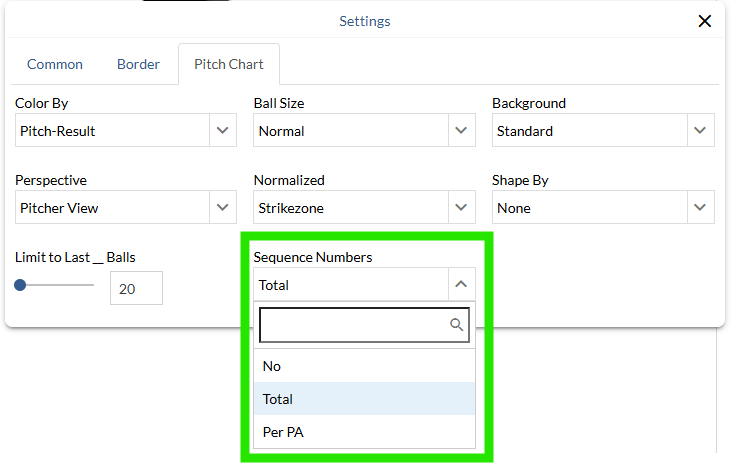Switch to the Common tab

coord(55,64)
